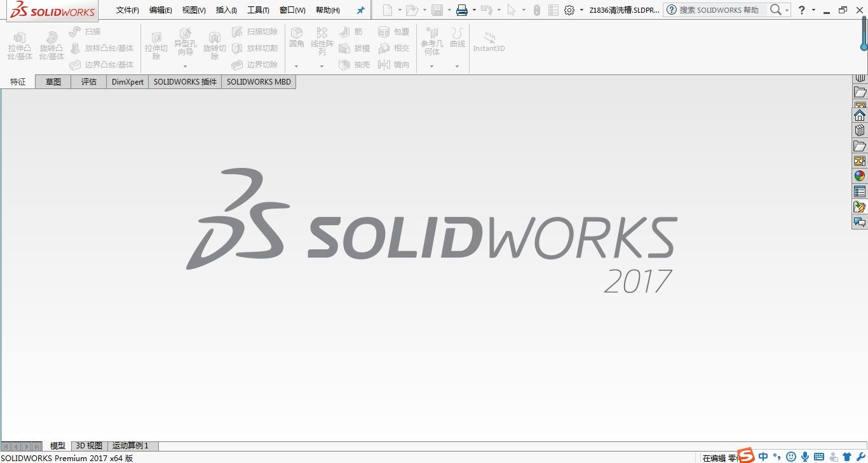This screenshot has height=463, width=868.
Task: Open the Options gear icon
Action: pos(569,10)
